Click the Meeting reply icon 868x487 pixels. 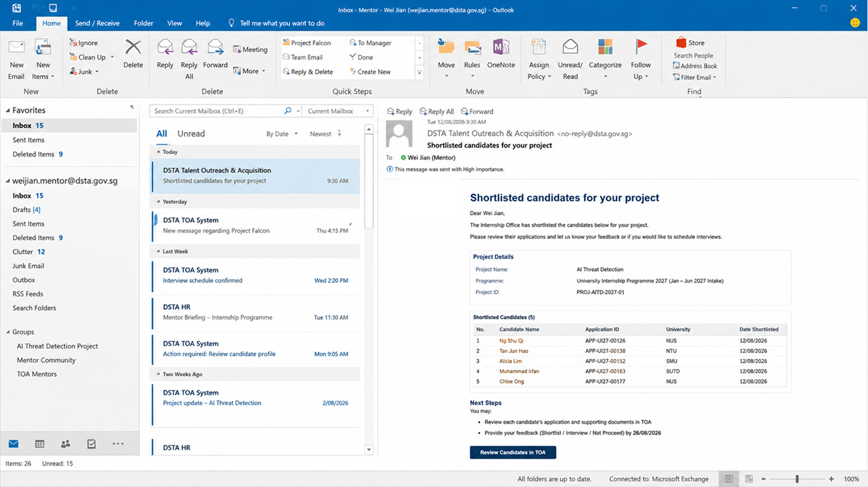coord(237,49)
